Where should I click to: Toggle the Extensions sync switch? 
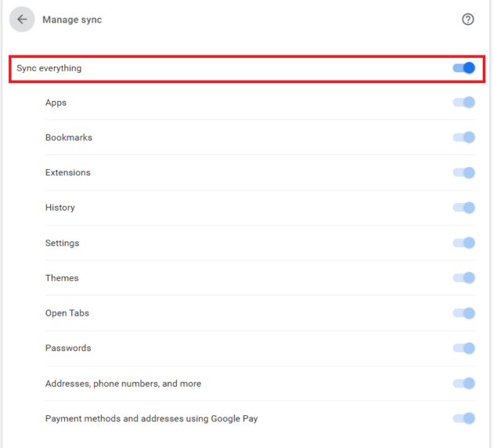click(464, 172)
